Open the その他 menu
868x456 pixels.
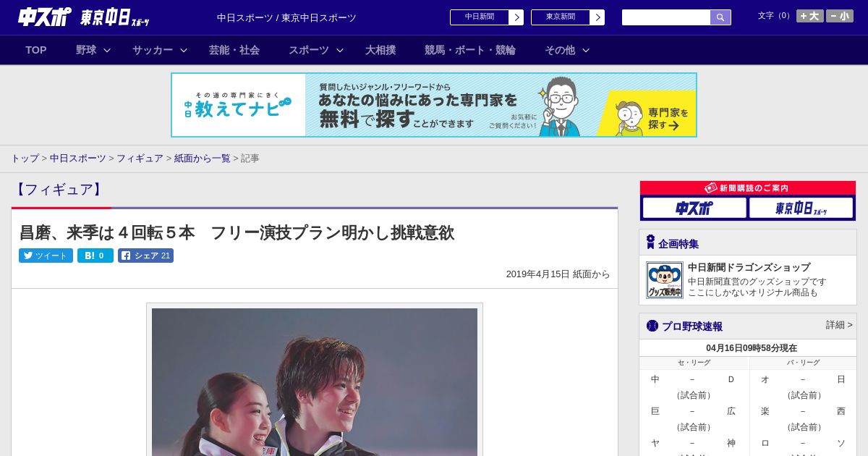pyautogui.click(x=560, y=50)
